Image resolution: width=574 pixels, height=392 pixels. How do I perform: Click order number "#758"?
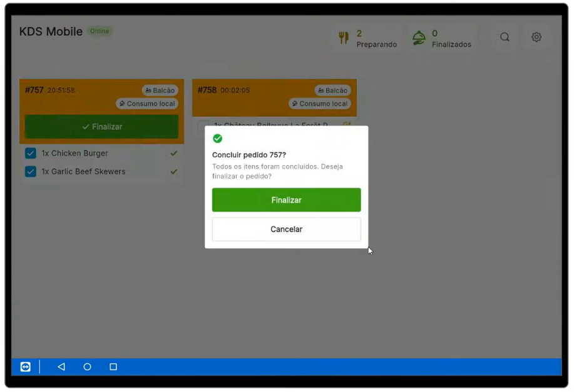[x=207, y=90]
